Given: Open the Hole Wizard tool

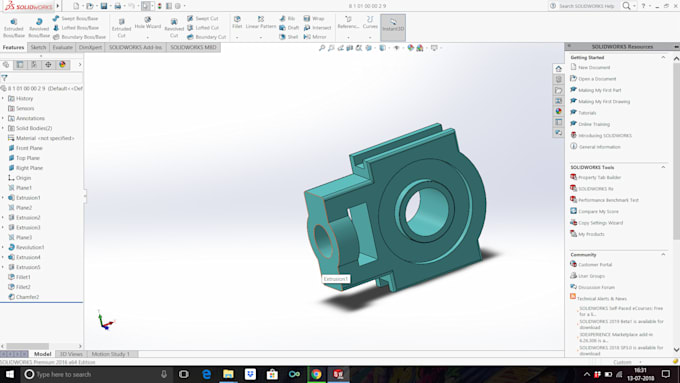Looking at the screenshot, I should pyautogui.click(x=147, y=24).
